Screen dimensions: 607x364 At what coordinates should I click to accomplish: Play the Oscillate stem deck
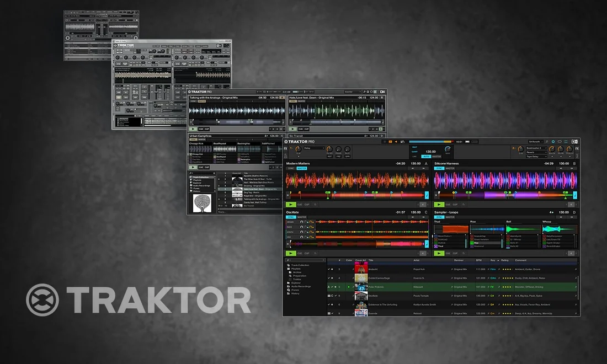(290, 253)
